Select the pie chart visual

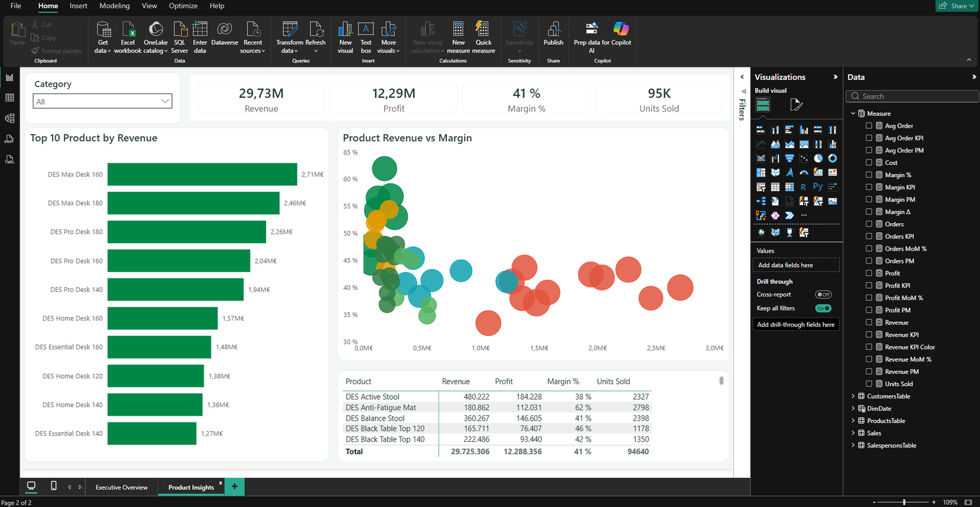click(x=818, y=158)
